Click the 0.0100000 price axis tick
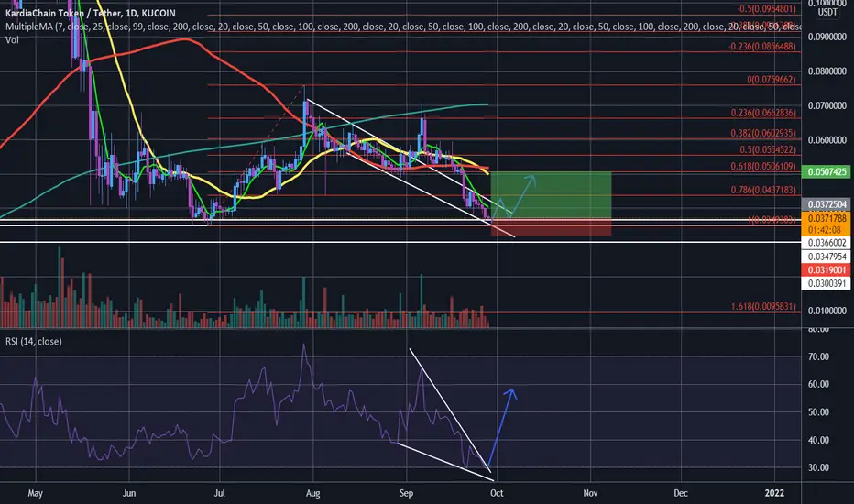This screenshot has height=504, width=854. (827, 312)
